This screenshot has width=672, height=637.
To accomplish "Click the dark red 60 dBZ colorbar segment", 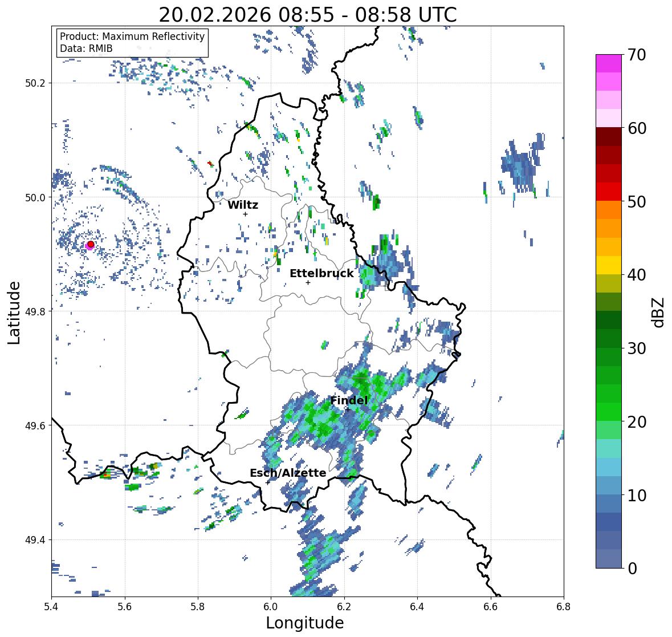I will [x=608, y=136].
